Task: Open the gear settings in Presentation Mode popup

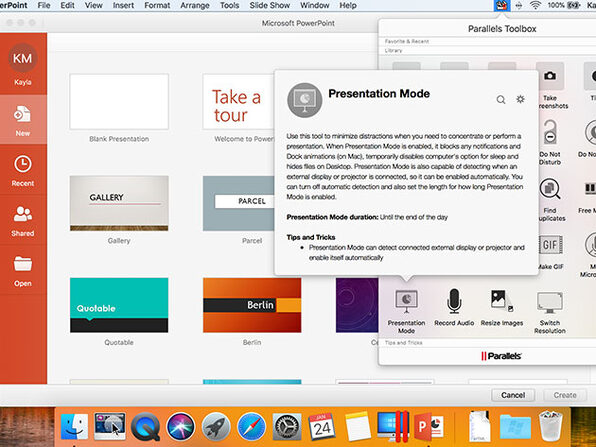Action: pos(520,99)
